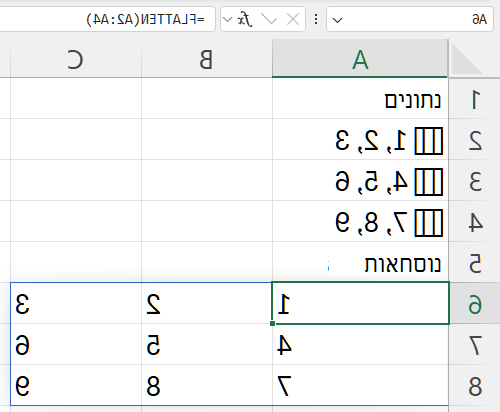500x412 pixels.
Task: Click cell B6 containing 2
Action: pos(207,303)
